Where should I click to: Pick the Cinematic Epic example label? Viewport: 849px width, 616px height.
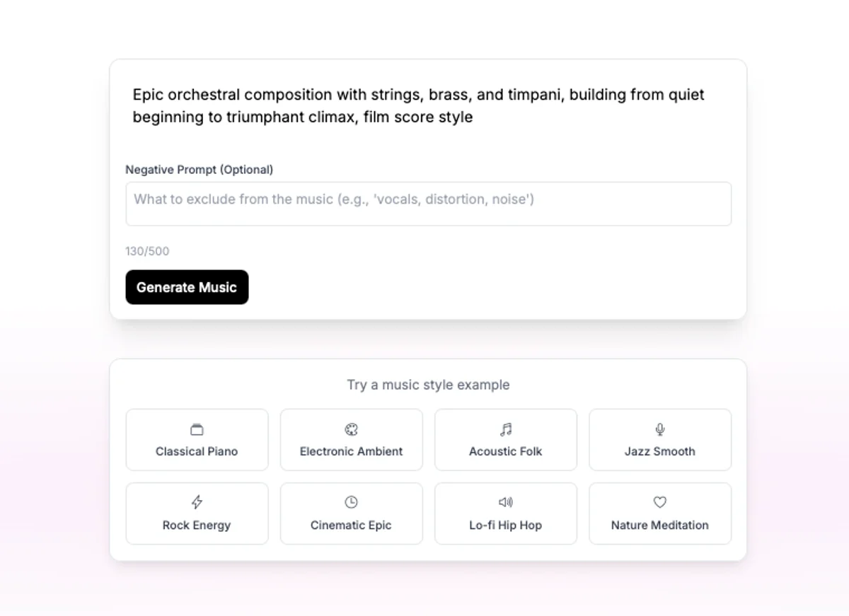coord(352,525)
